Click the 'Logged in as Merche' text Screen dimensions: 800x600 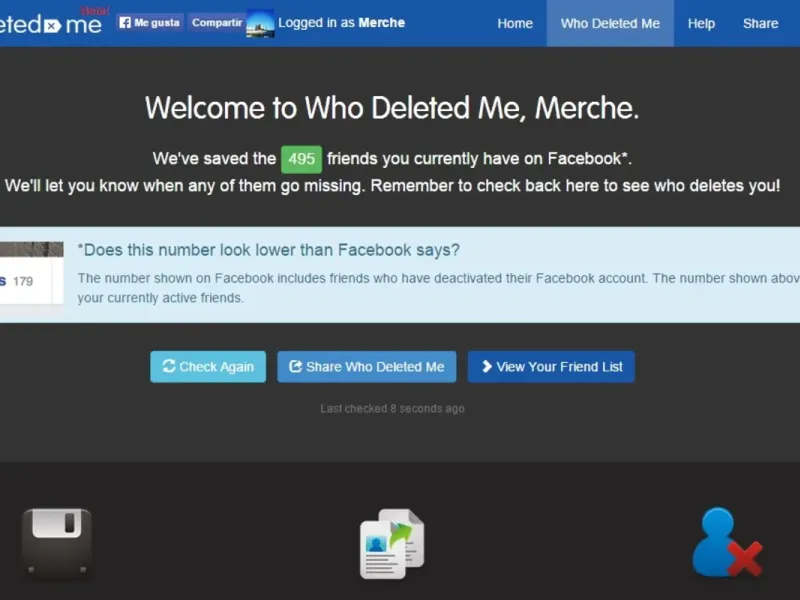pos(341,23)
